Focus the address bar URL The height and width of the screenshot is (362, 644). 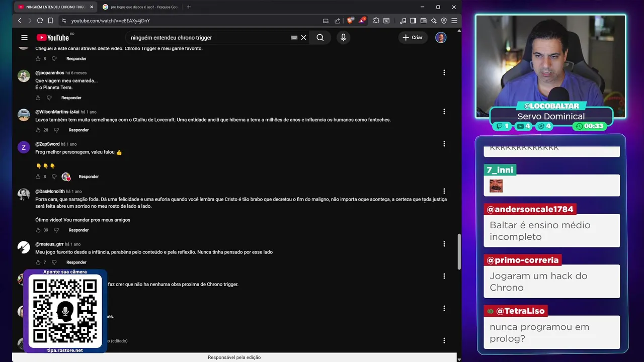point(111,21)
